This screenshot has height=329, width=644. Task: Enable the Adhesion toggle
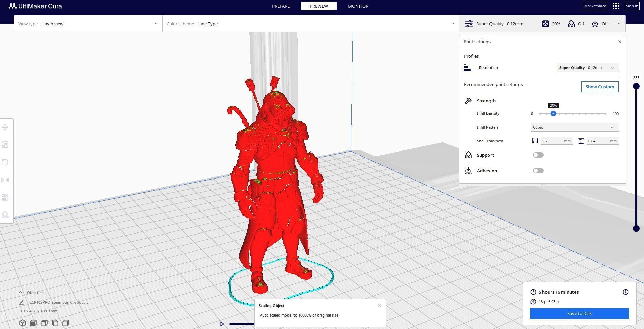pyautogui.click(x=538, y=171)
